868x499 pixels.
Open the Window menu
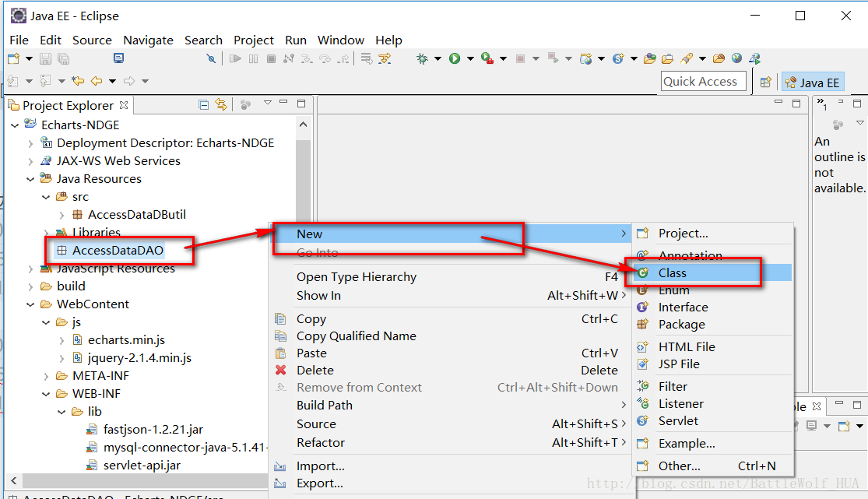tap(341, 40)
